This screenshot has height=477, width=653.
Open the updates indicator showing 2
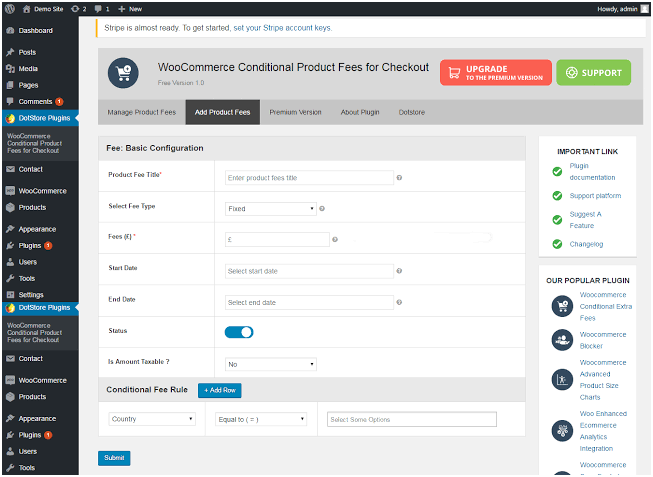(x=79, y=9)
